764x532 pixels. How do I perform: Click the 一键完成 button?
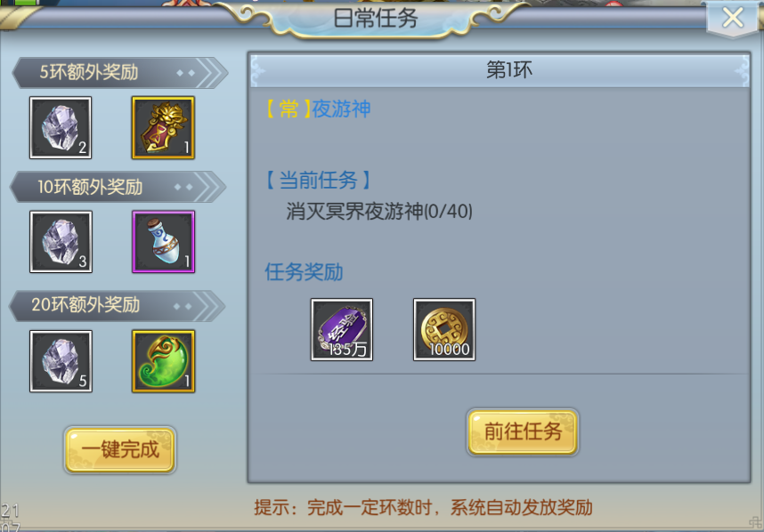coord(120,450)
